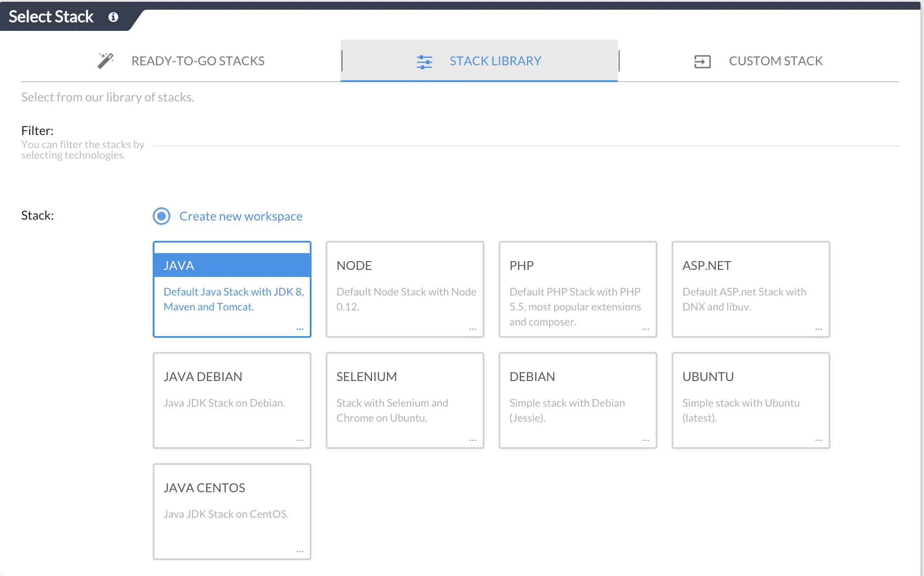Expand details ellipsis on PHP card
The width and height of the screenshot is (924, 576).
click(646, 329)
